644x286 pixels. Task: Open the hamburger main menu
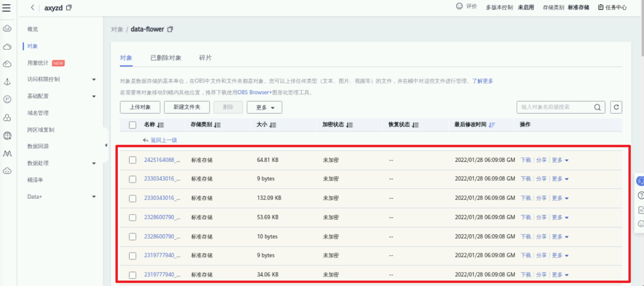tap(7, 7)
